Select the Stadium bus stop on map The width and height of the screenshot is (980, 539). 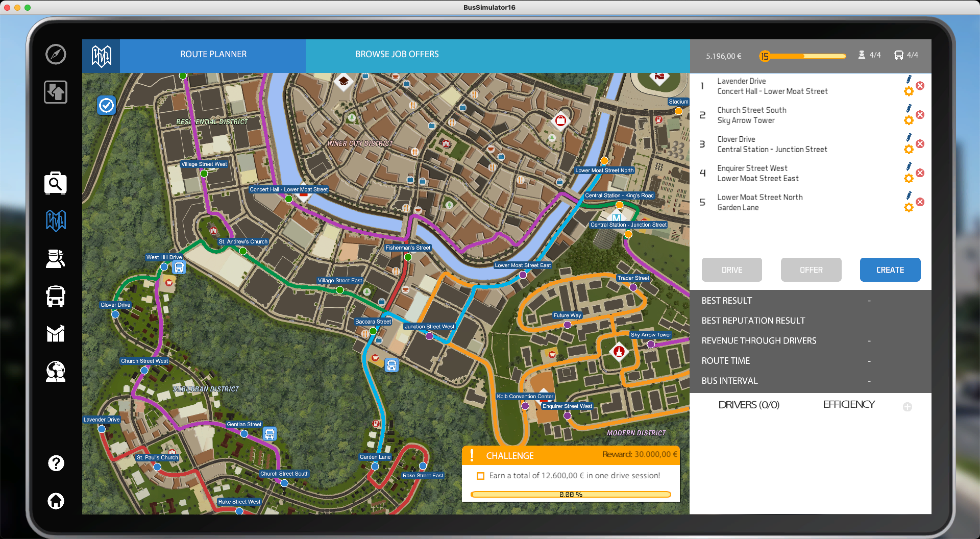pyautogui.click(x=678, y=111)
